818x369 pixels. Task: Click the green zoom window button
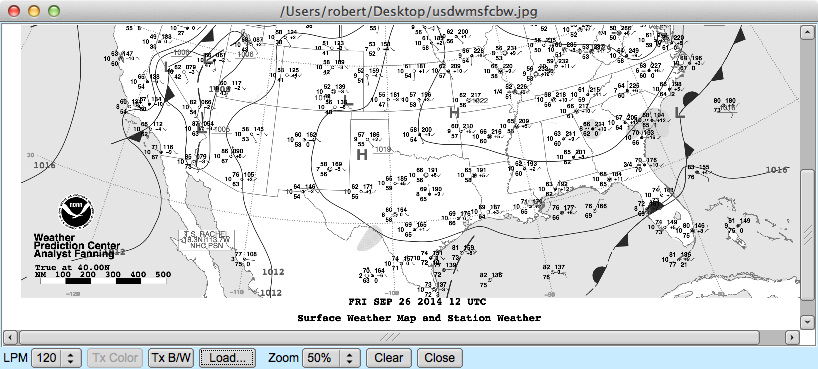[x=53, y=11]
